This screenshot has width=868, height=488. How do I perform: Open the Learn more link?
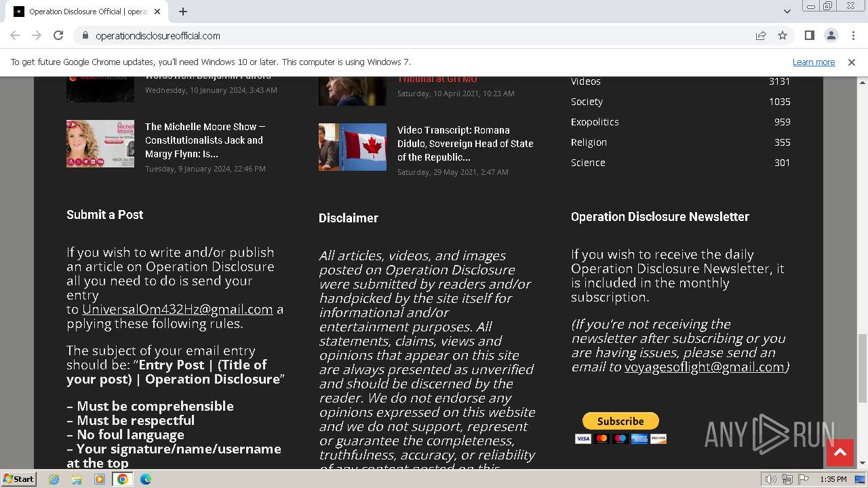[814, 62]
